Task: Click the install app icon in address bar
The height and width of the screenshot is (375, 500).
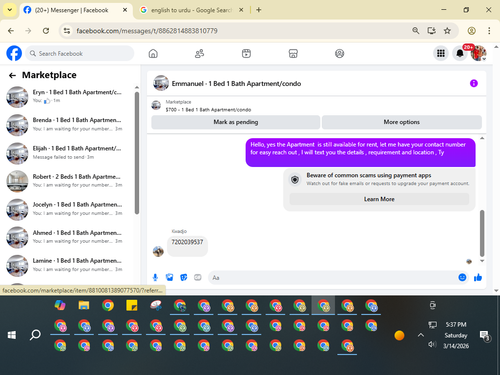Action: click(431, 31)
